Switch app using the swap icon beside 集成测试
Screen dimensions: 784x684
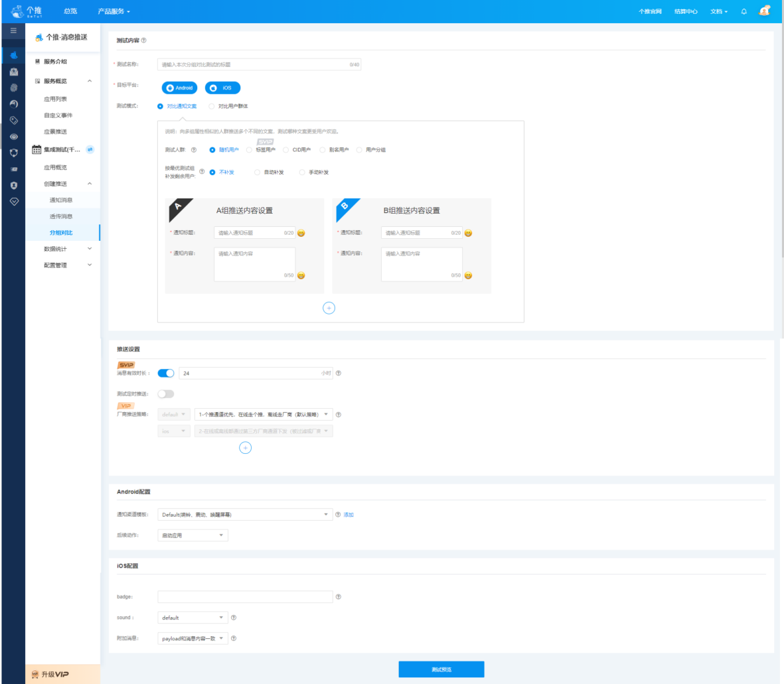point(90,149)
